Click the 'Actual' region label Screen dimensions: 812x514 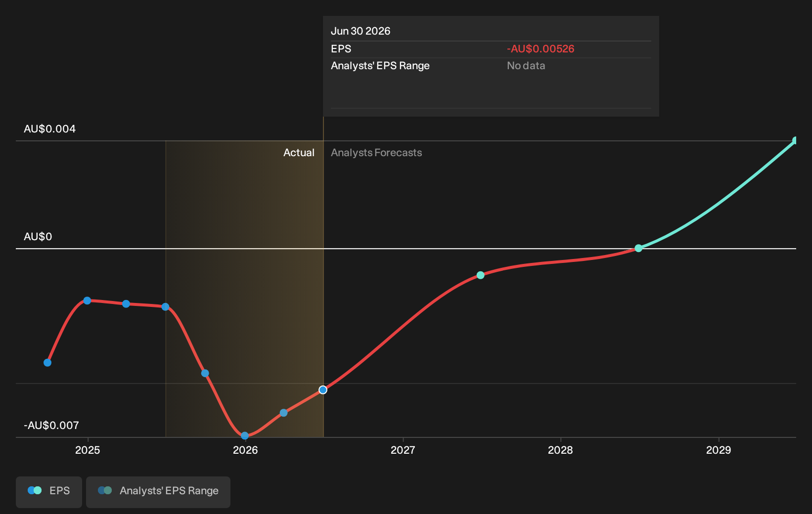tap(299, 153)
